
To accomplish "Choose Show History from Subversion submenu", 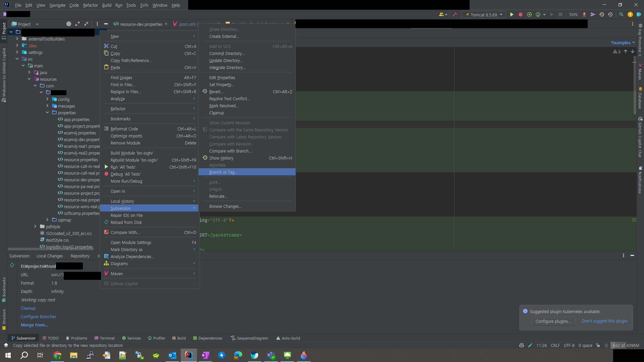I will pos(221,158).
